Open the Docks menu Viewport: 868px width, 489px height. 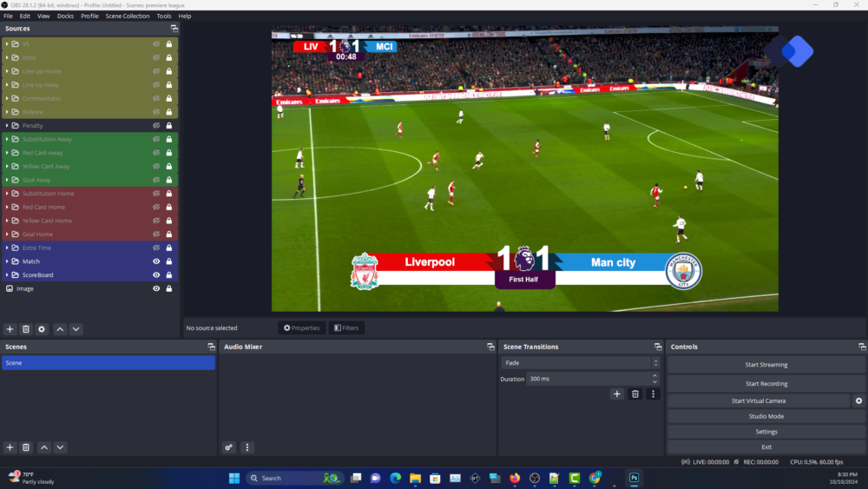click(65, 16)
